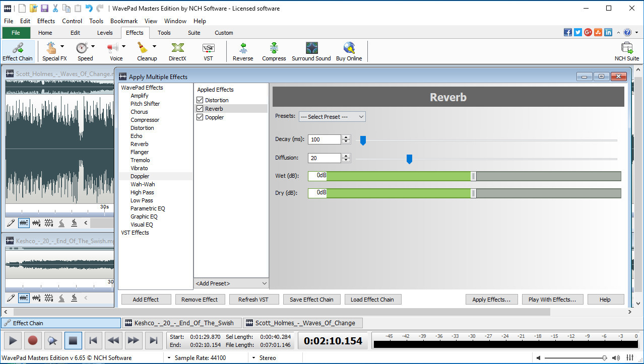Toggle the Distortion effect checkbox
Viewport: 644px width, 364px height.
click(x=200, y=100)
